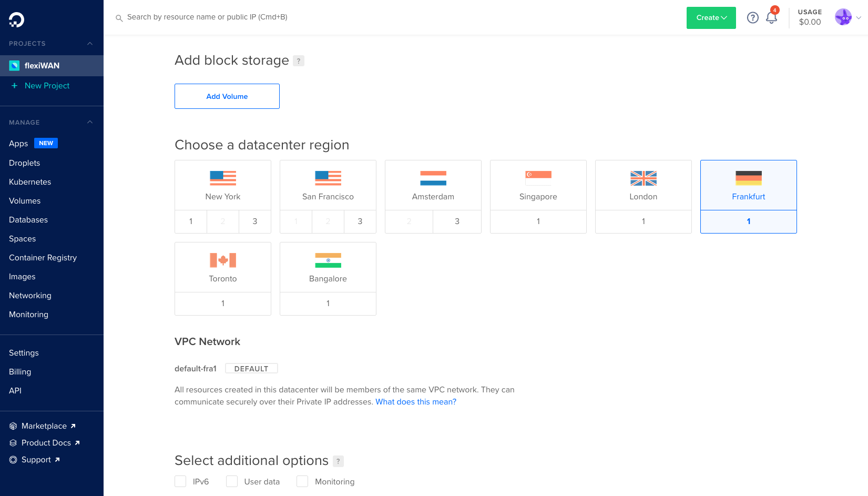Toggle the Monitoring checkbox

[302, 481]
